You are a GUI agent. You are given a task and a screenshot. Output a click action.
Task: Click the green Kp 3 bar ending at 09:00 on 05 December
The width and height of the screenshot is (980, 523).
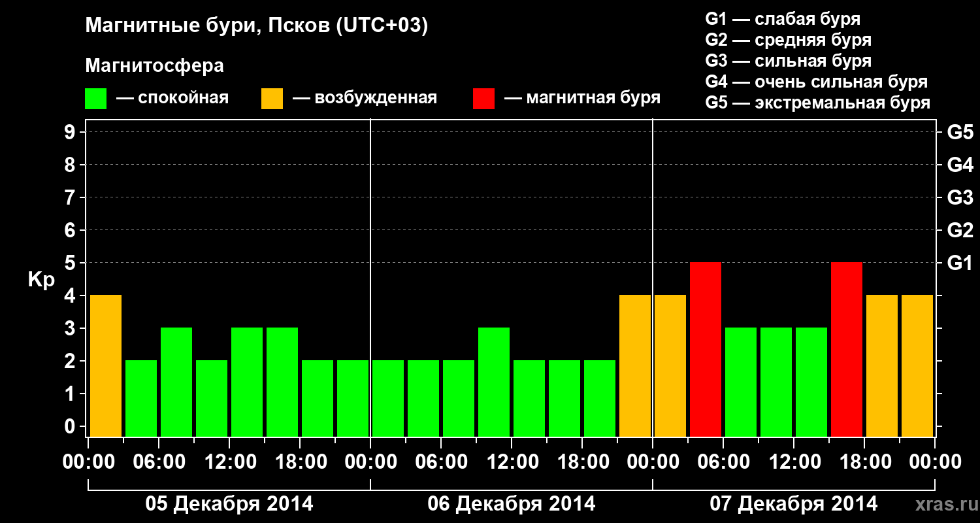(176, 382)
